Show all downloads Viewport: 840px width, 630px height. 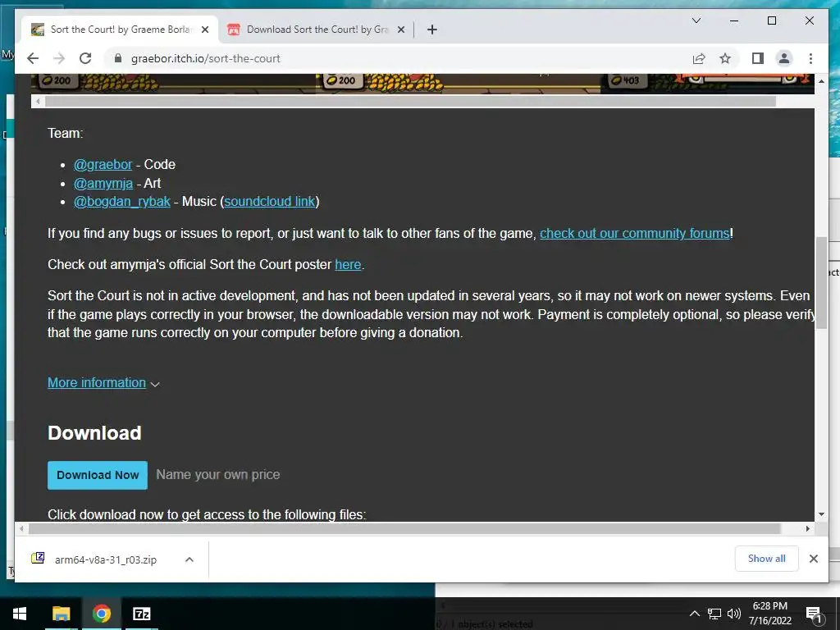point(767,559)
